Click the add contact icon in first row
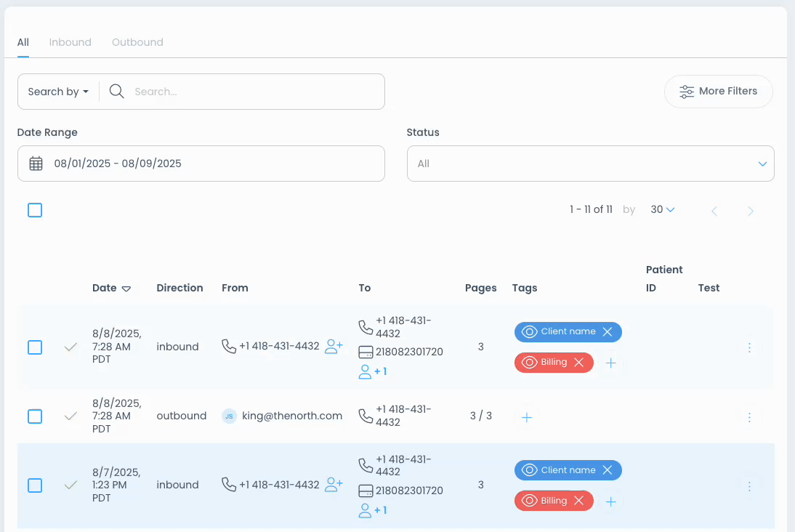 click(334, 347)
